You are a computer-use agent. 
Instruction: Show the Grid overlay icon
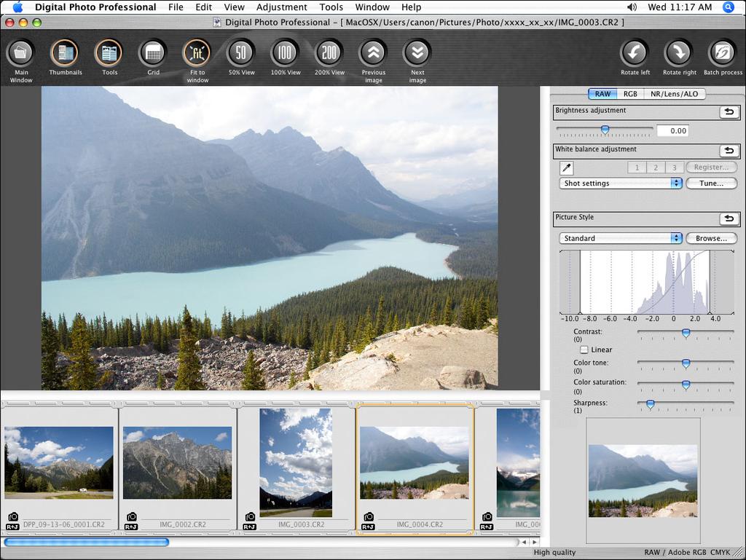coord(153,52)
